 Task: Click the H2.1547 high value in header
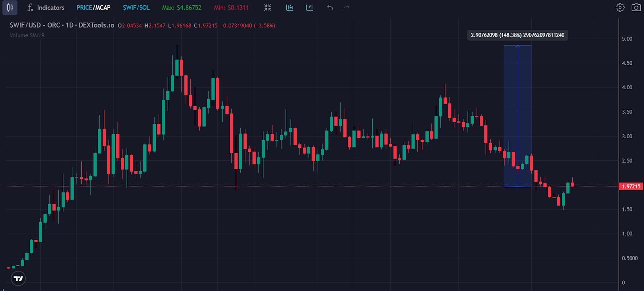click(x=155, y=26)
